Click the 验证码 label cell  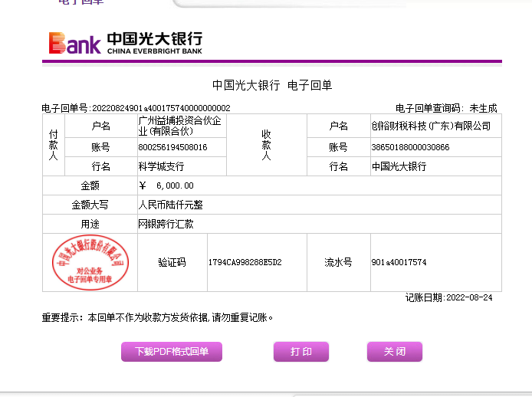[x=172, y=262]
